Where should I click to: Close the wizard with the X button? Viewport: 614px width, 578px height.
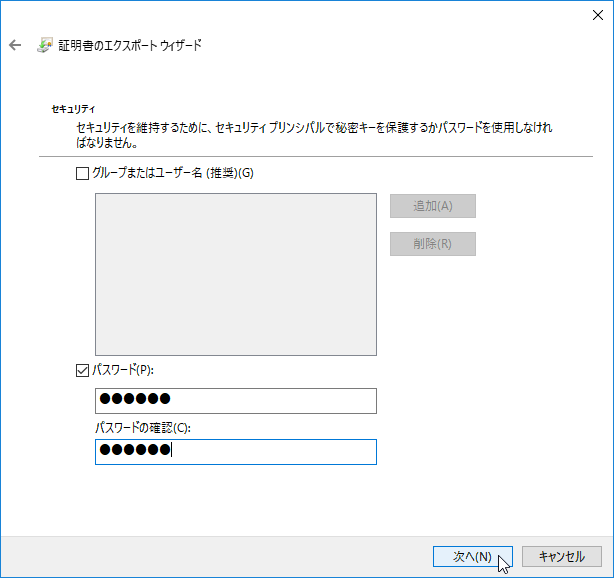[x=598, y=15]
